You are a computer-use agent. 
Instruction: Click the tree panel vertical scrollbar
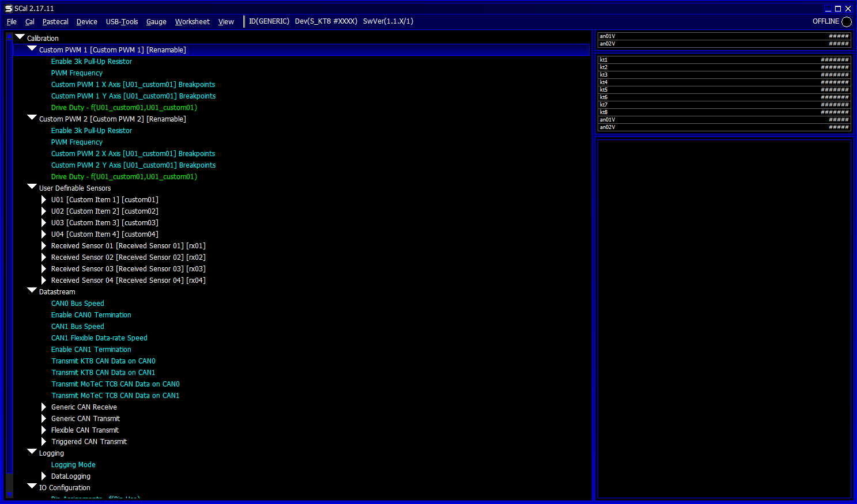[9, 266]
